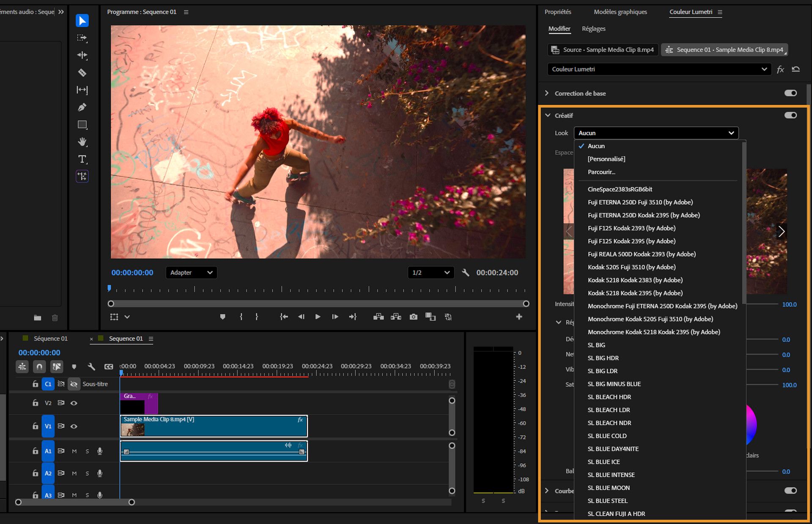Expand the Correction de base section
812x524 pixels.
point(546,93)
